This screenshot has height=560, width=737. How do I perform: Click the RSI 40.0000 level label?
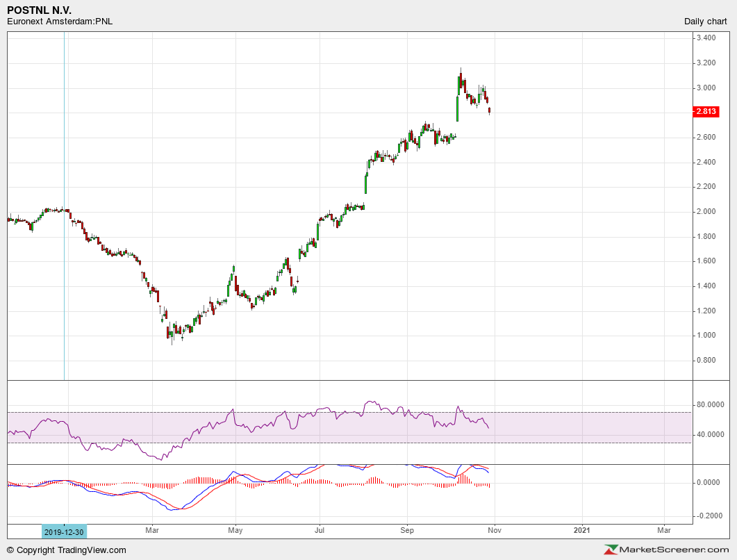(x=711, y=435)
